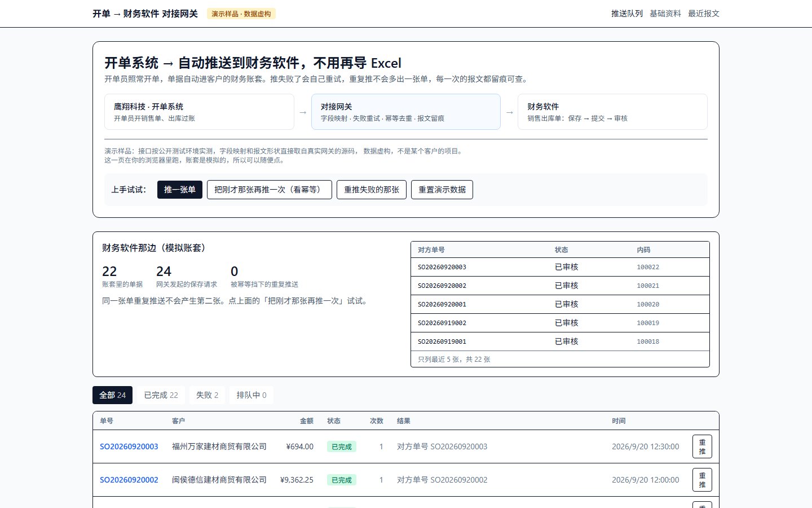The height and width of the screenshot is (508, 812).
Task: Click the 内码 column header
Action: (643, 250)
